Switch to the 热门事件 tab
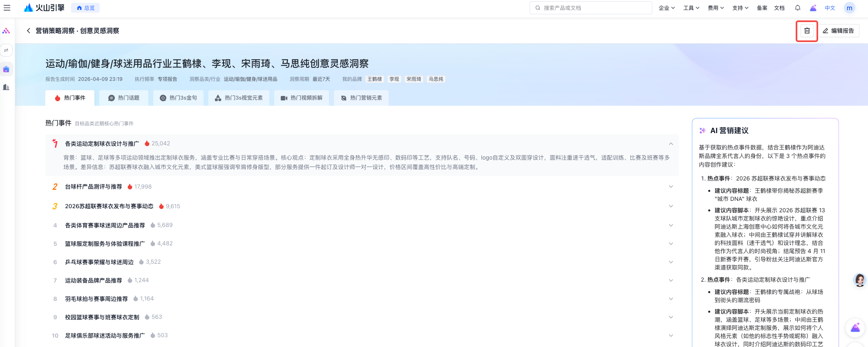Screen dimensions: 868x347 [70, 98]
